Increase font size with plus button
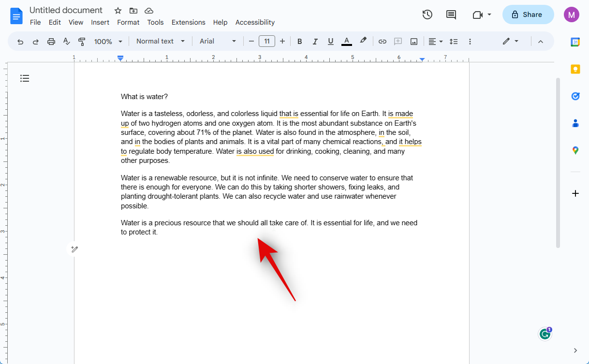 (282, 42)
